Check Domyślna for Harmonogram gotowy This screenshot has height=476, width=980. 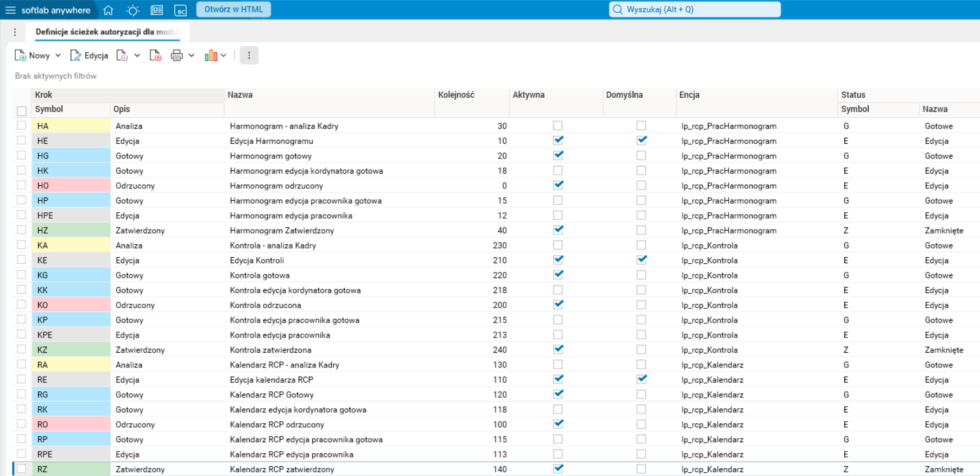(x=641, y=155)
